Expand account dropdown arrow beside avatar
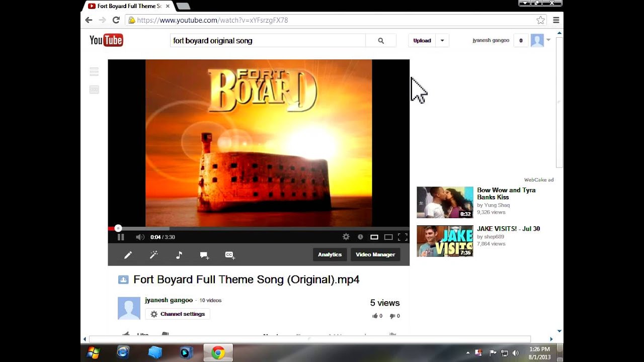 [x=548, y=40]
